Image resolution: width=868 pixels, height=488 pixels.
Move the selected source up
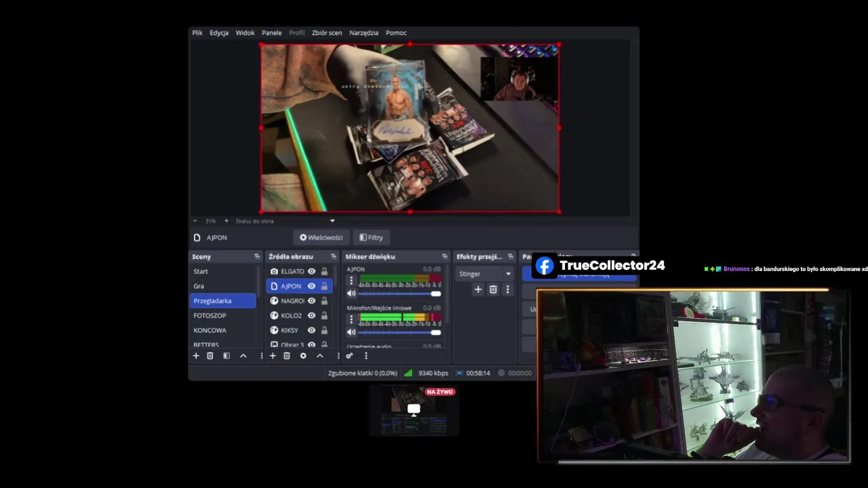point(319,356)
